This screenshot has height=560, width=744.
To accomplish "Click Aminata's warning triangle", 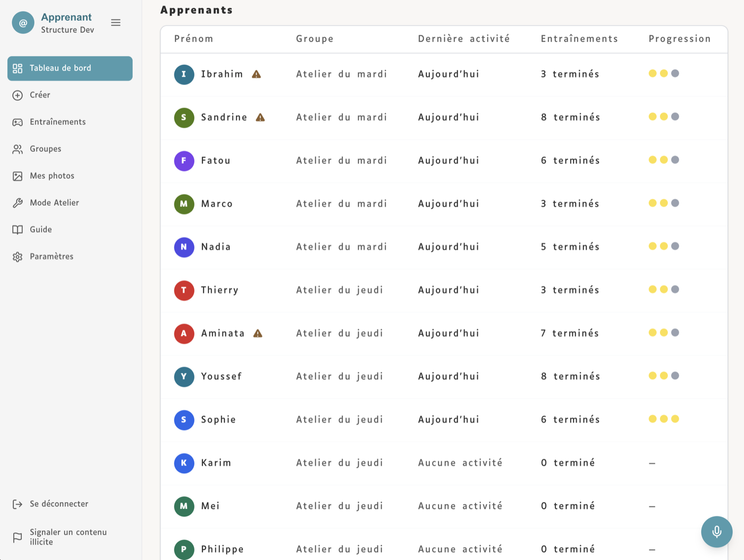I will 258,334.
